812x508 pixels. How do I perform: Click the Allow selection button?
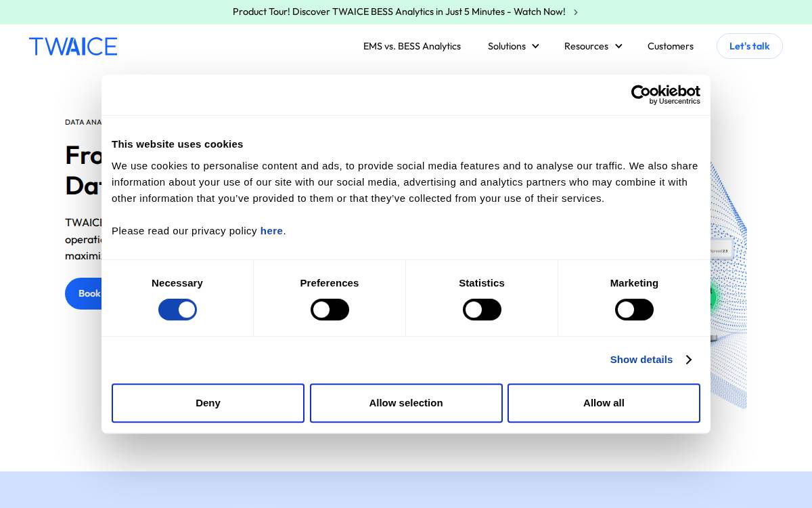click(406, 403)
